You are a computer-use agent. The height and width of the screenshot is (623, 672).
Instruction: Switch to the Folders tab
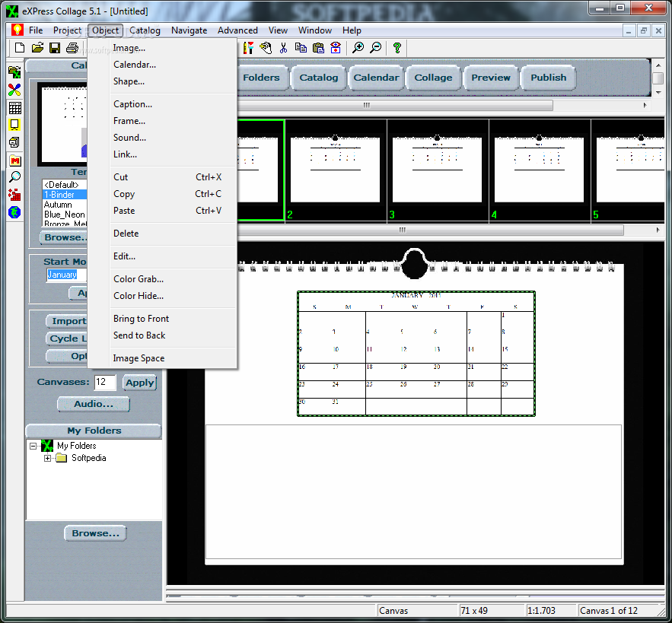pyautogui.click(x=260, y=78)
